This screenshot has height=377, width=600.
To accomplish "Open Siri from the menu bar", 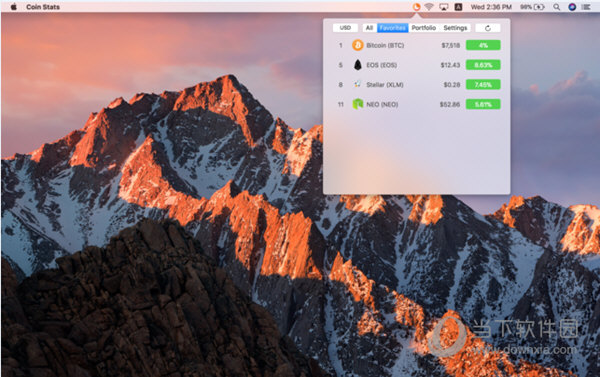I will [x=572, y=7].
